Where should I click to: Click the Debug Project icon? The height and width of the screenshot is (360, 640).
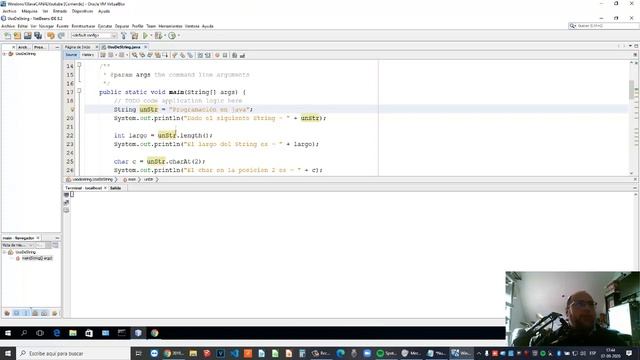(x=158, y=36)
